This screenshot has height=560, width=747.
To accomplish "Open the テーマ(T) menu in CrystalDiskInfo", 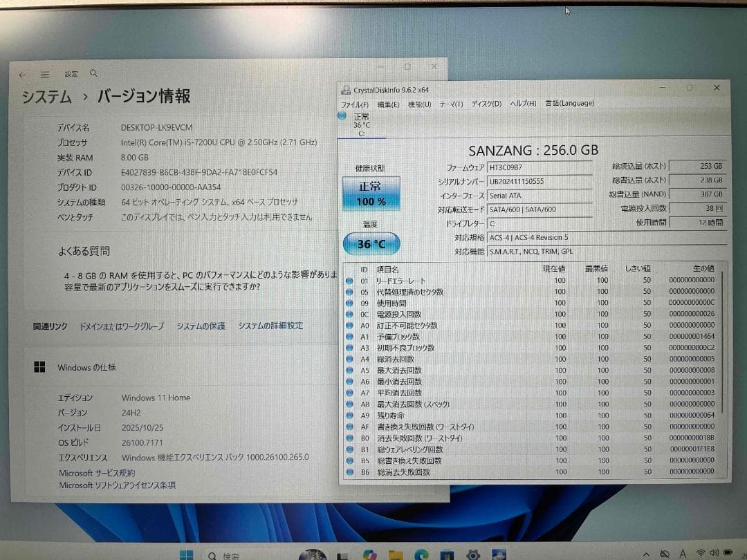I will 450,103.
